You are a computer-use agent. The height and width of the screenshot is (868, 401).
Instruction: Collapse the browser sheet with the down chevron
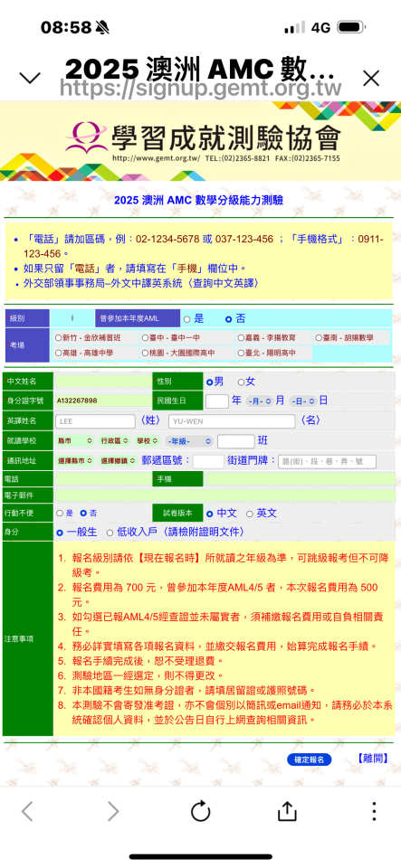pyautogui.click(x=29, y=78)
